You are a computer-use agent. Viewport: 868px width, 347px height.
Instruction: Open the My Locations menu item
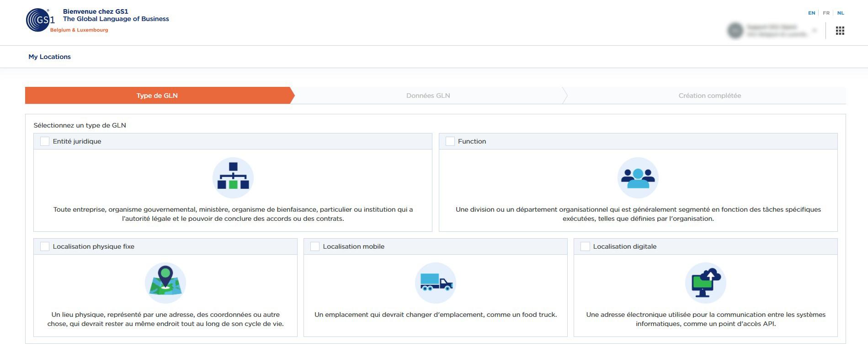click(x=49, y=57)
